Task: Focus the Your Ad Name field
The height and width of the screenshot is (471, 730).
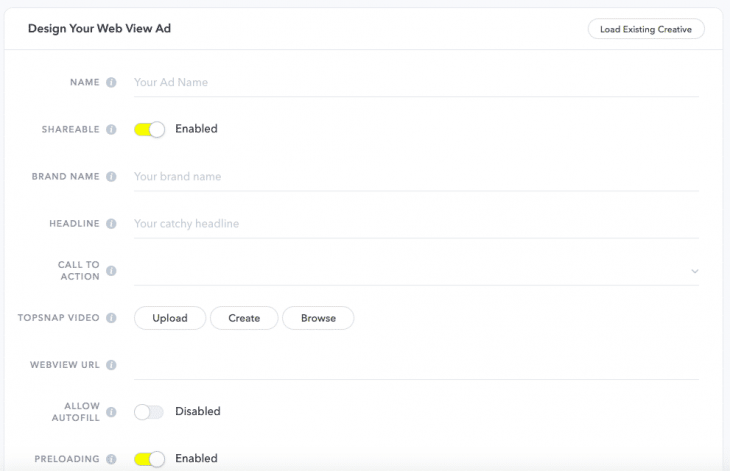Action: pyautogui.click(x=415, y=83)
